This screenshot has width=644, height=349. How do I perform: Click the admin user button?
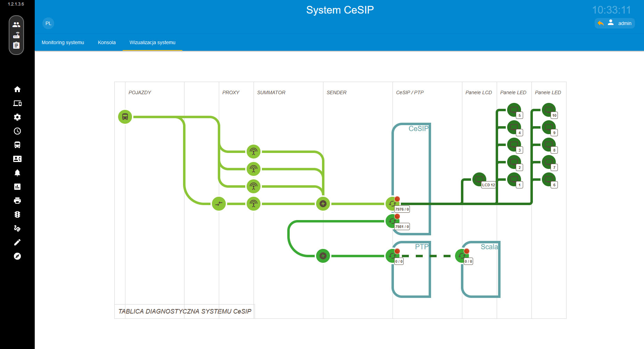coord(620,23)
